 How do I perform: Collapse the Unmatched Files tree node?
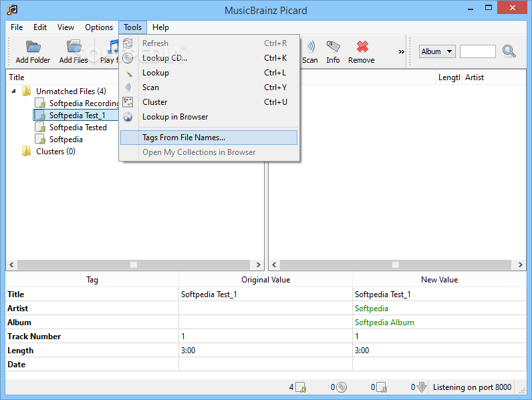coord(13,91)
